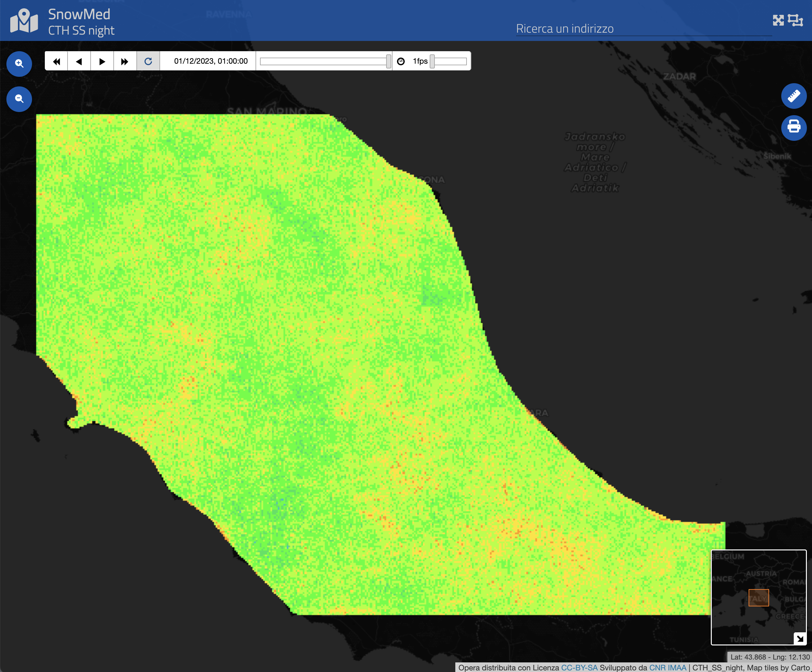Click the print map button
The width and height of the screenshot is (812, 672).
tap(793, 128)
